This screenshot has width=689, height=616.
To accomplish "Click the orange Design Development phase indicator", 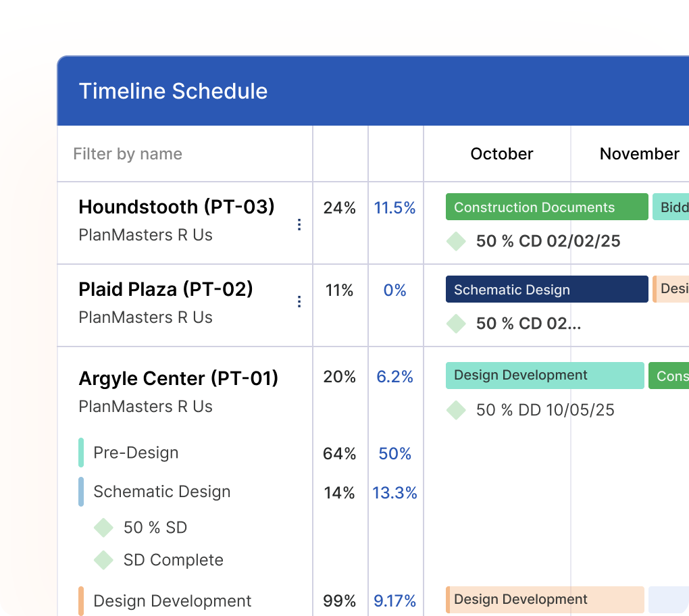I will 82,600.
